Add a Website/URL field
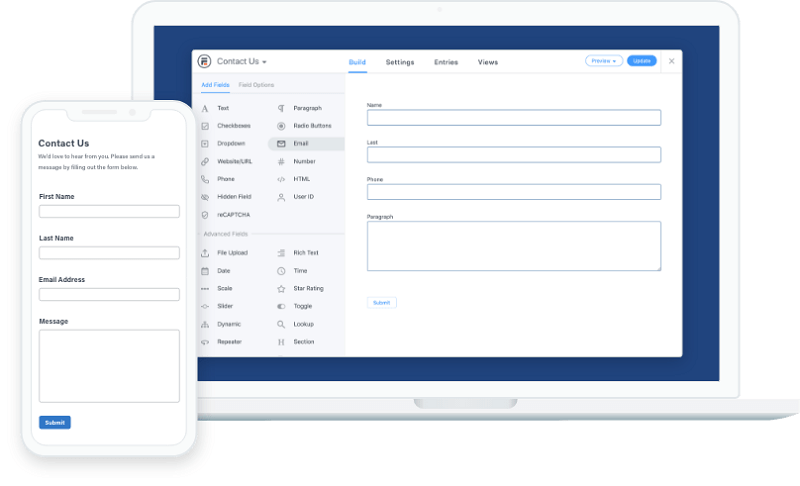 [233, 161]
